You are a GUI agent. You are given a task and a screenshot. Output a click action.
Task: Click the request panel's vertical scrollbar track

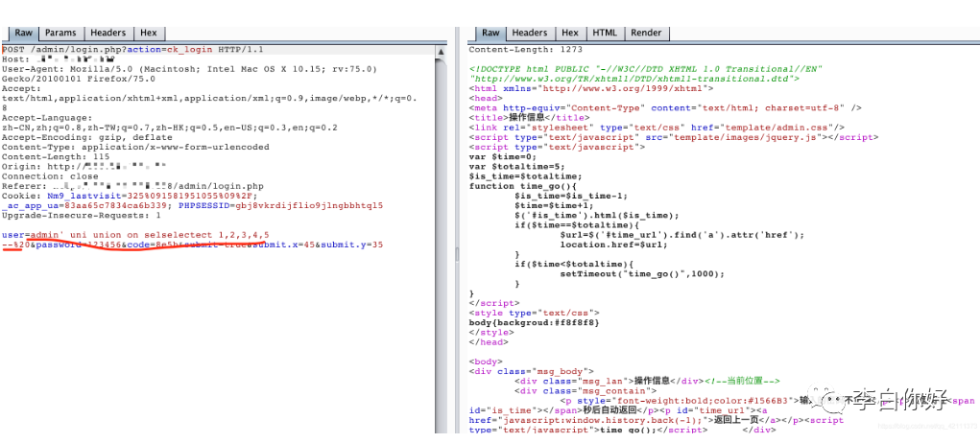click(442, 244)
